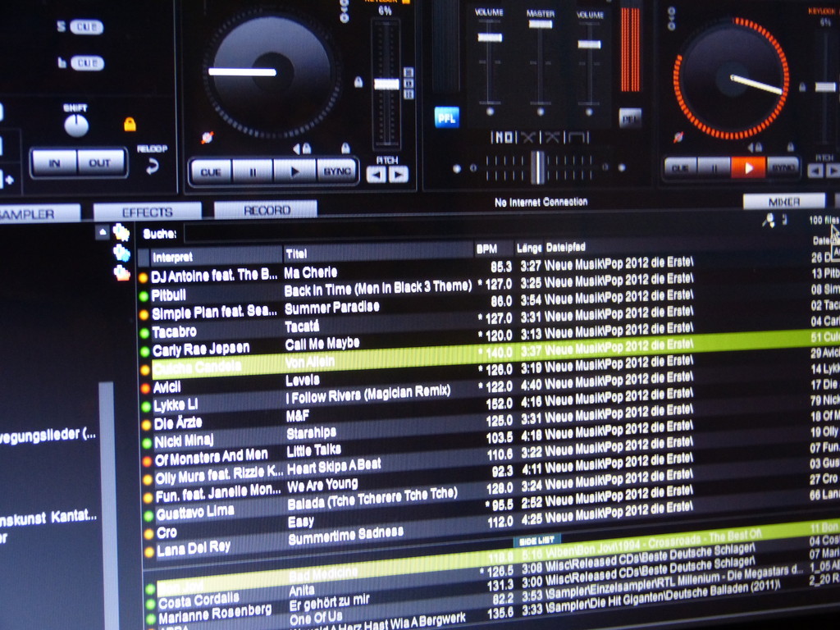Click the left deck vinyl-mode icon under platter

207,138
